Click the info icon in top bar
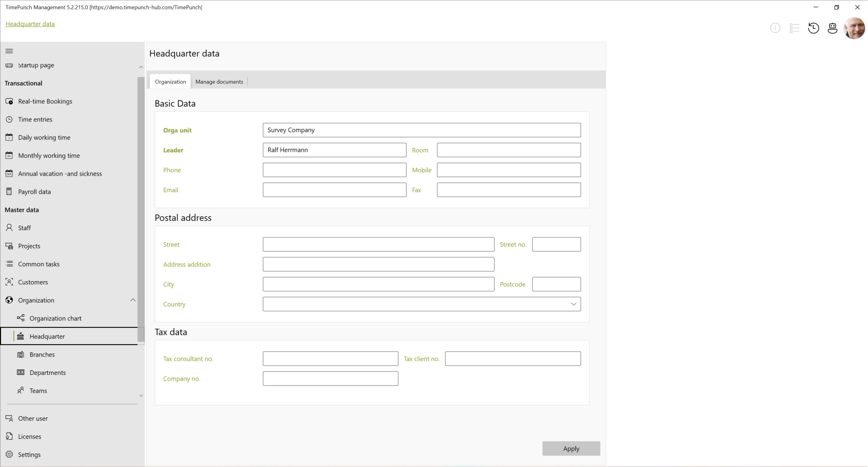868x467 pixels. point(775,28)
